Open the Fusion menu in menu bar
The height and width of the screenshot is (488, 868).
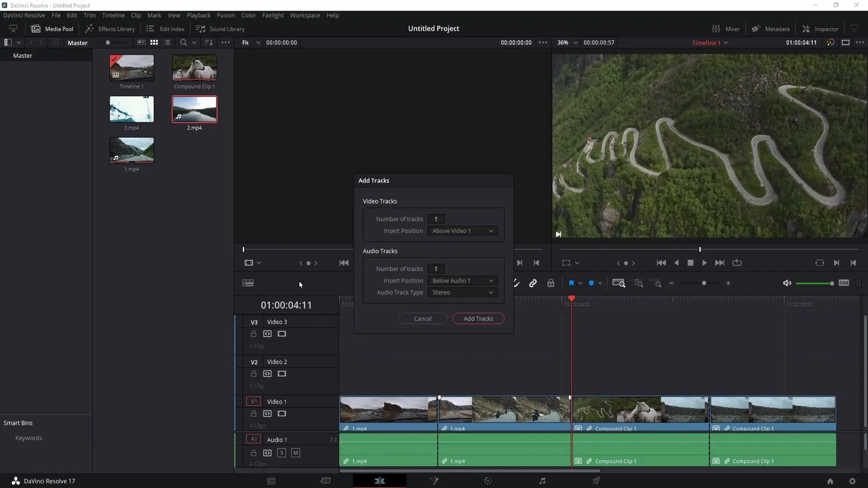pos(225,15)
